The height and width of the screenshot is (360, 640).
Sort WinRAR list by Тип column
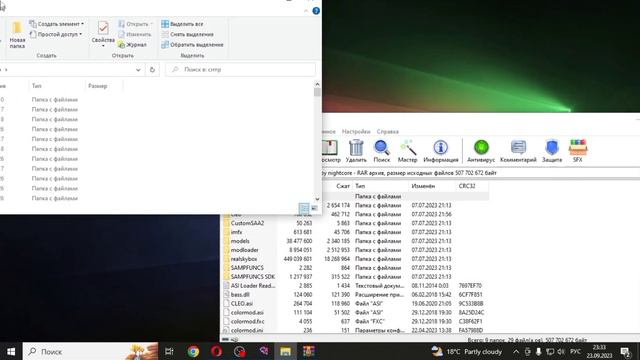click(380, 186)
